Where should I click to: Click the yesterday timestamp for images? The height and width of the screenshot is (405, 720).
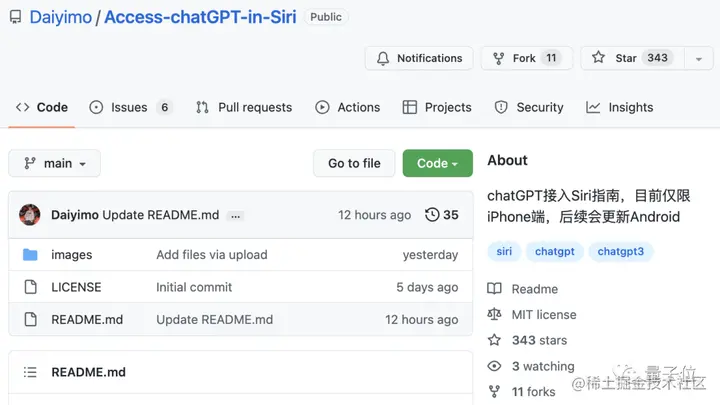pos(430,255)
